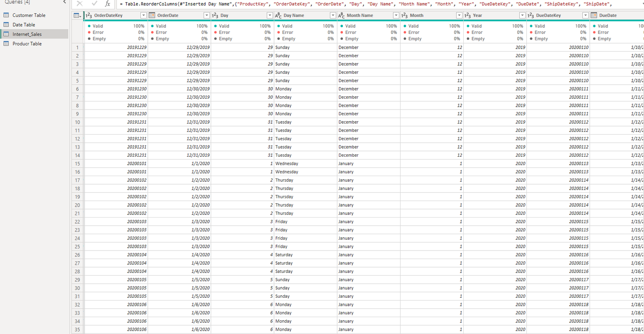Change Month Name text type icon
644x334 pixels.
[x=341, y=15]
